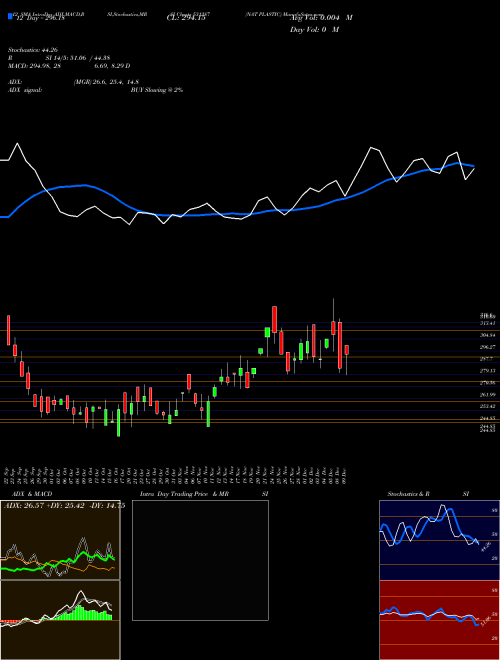The image size is (500, 660).
Task: Click the 'BUY Slowing @ 2%' signal text
Action: 157,90
